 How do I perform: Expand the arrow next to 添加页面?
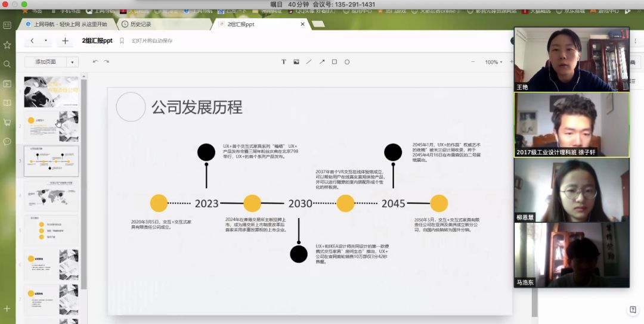(73, 62)
